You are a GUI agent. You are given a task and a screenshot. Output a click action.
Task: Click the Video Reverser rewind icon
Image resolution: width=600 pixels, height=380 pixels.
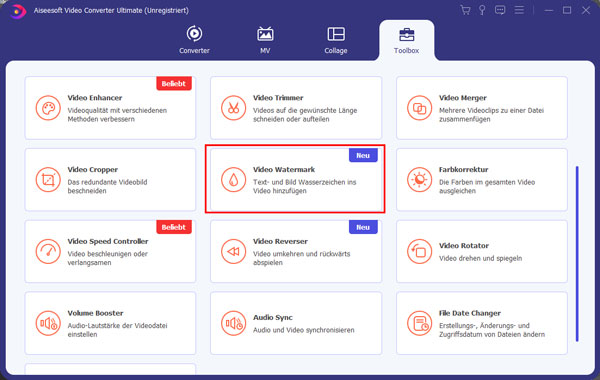point(233,251)
